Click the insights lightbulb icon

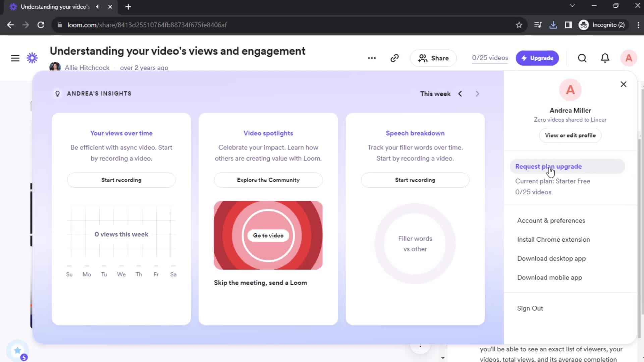click(57, 94)
